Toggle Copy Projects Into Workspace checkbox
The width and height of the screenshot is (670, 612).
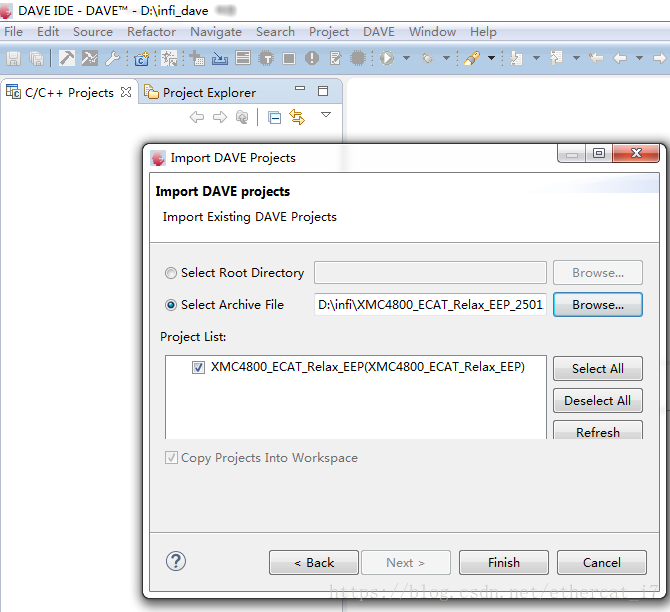171,458
